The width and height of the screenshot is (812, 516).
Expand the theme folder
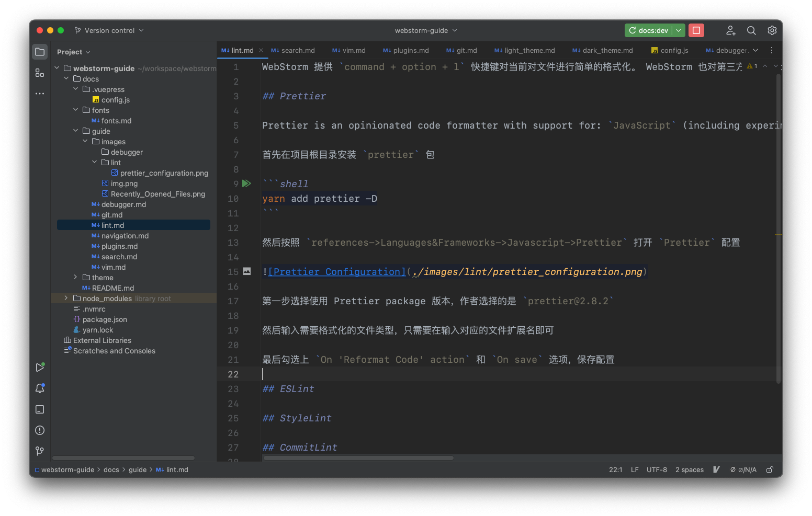(76, 277)
